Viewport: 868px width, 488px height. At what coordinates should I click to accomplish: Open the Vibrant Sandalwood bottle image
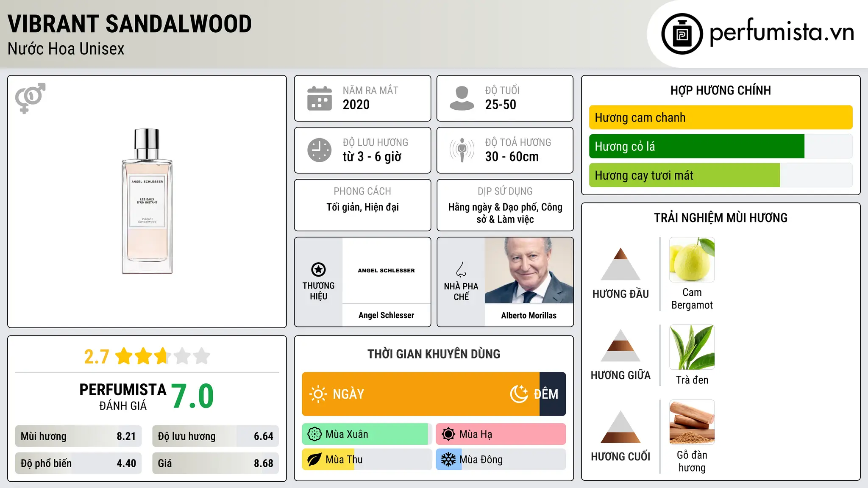pyautogui.click(x=147, y=201)
